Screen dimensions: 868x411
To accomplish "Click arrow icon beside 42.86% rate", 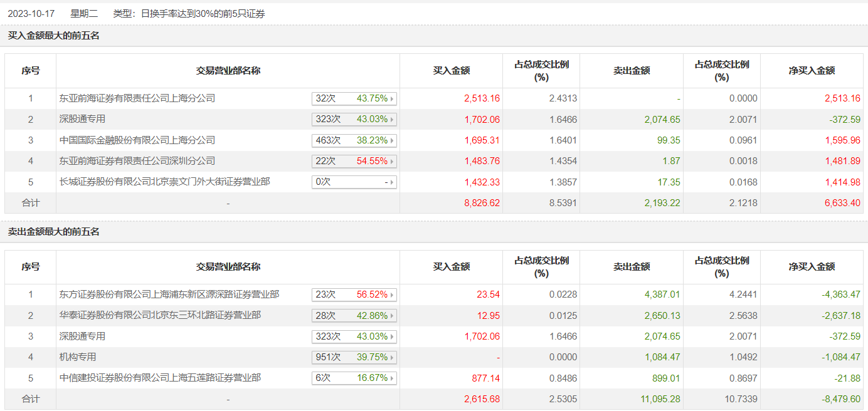I will (393, 316).
